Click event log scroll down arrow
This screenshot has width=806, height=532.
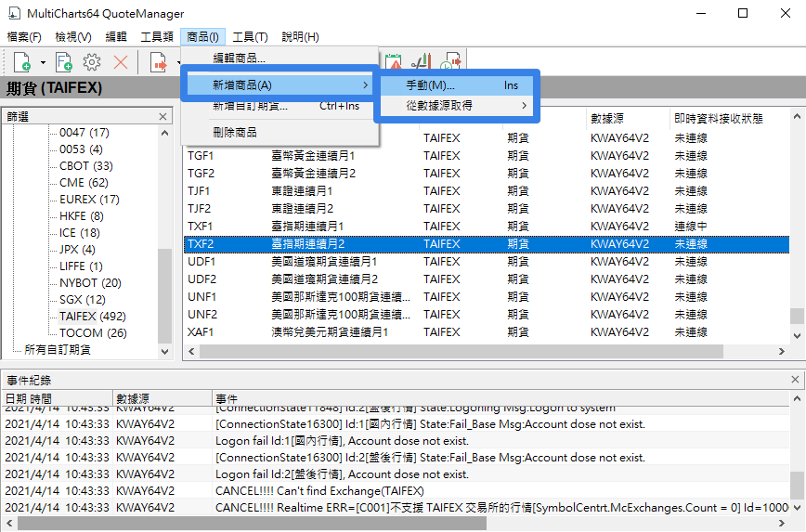coord(797,508)
